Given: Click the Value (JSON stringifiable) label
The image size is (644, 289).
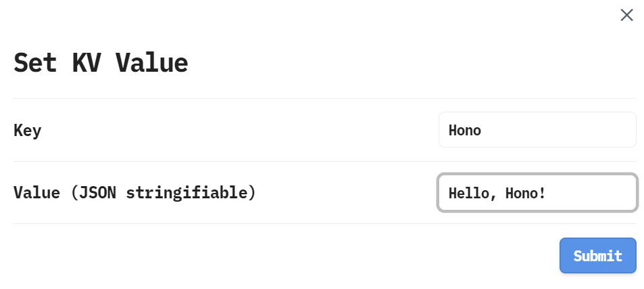Looking at the screenshot, I should 134,193.
